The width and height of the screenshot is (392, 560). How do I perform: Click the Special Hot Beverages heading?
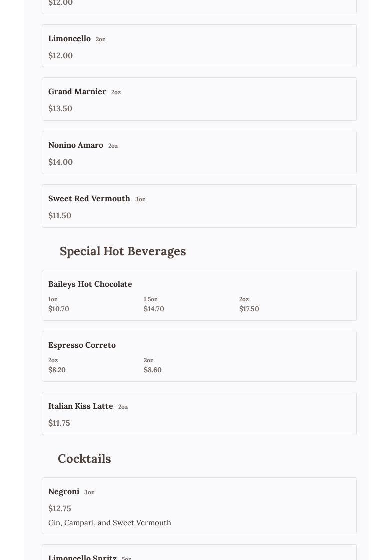point(123,251)
